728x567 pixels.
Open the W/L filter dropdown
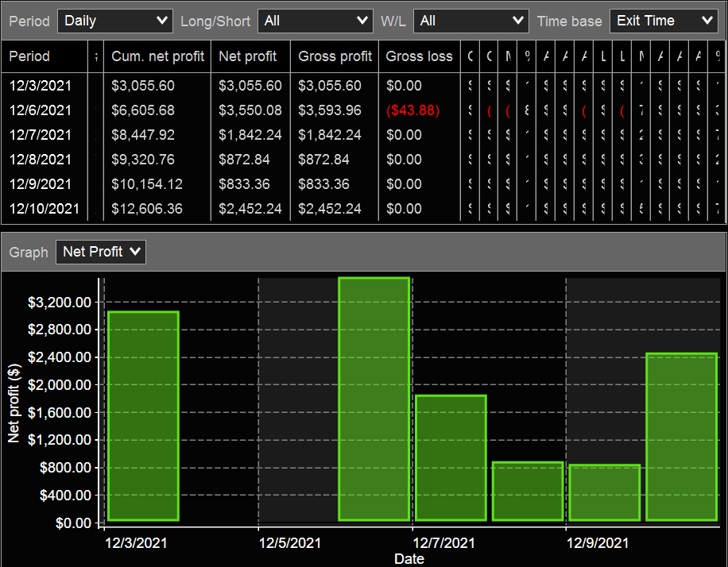(470, 21)
